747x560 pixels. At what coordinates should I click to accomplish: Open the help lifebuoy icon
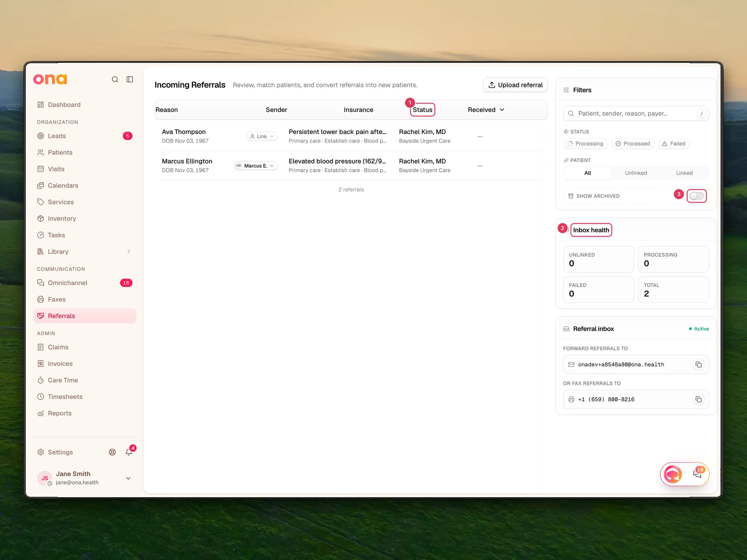pos(112,452)
